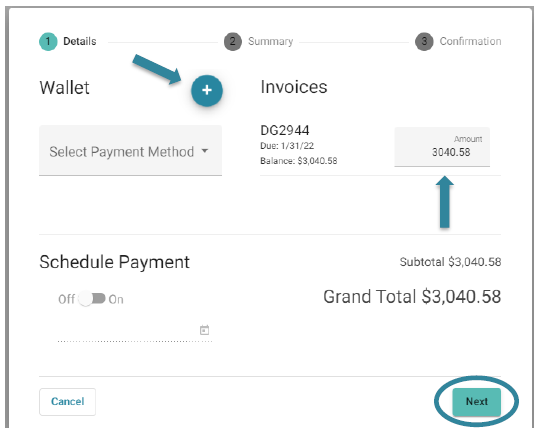Click the step 3 Confirmation circle
This screenshot has height=437, width=545.
[x=424, y=42]
